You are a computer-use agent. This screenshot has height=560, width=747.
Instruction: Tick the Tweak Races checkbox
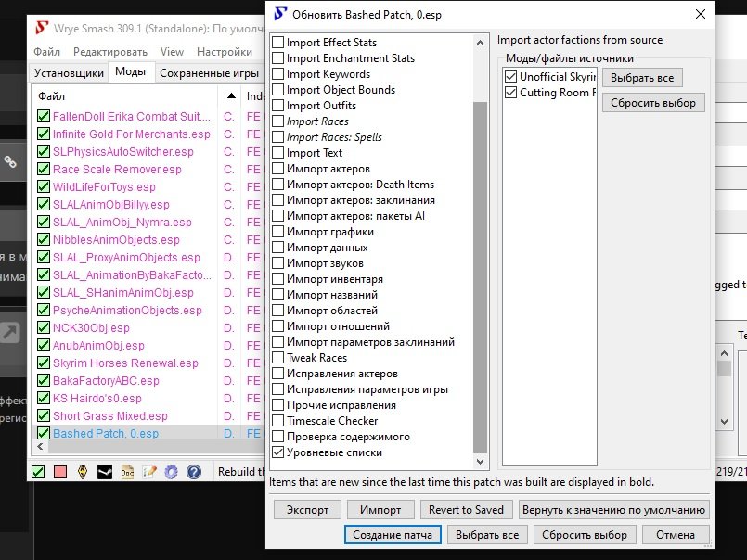click(278, 358)
